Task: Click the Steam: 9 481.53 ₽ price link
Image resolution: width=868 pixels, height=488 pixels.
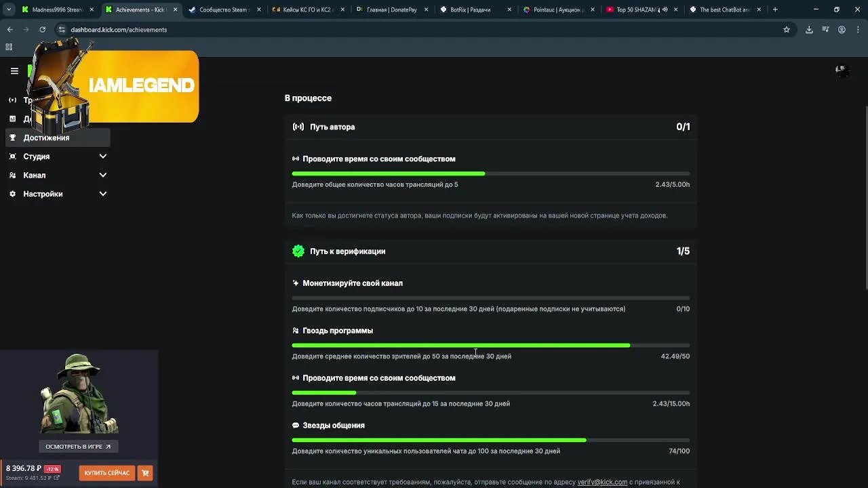Action: (x=33, y=478)
